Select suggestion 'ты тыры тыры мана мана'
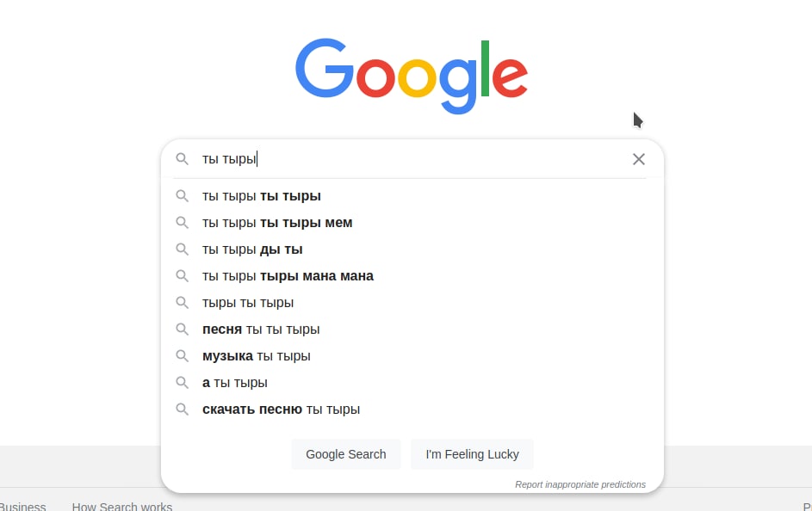This screenshot has height=511, width=812. click(x=412, y=276)
